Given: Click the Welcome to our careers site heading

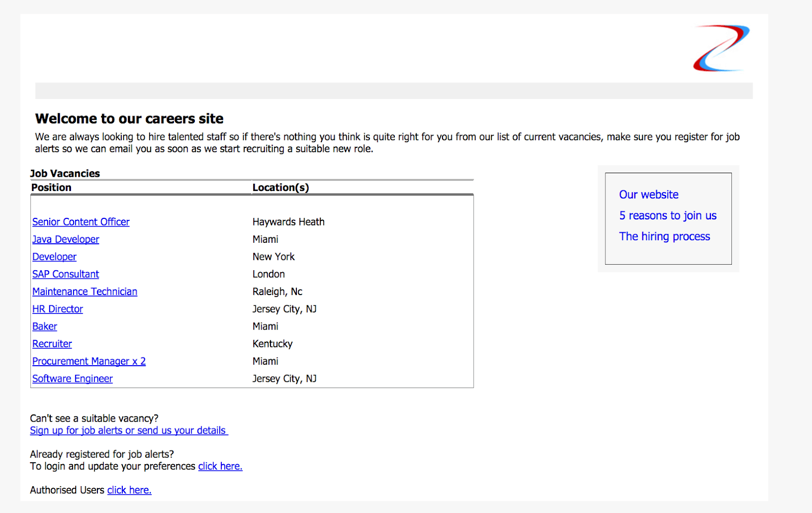Looking at the screenshot, I should click(129, 119).
